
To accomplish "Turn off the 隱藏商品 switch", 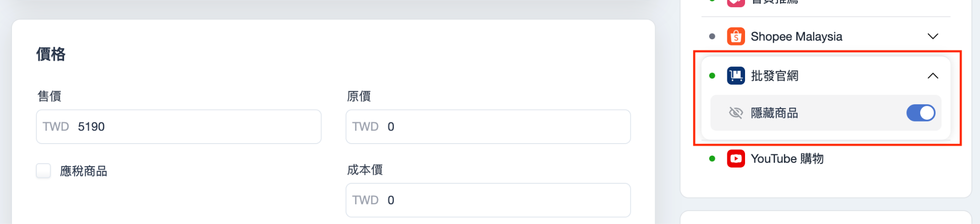I will click(921, 113).
